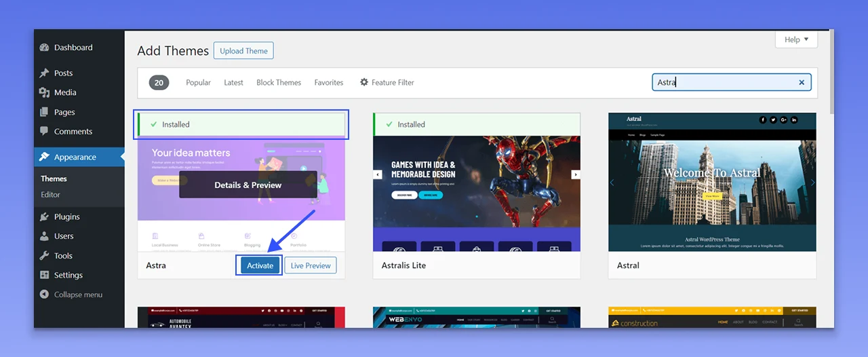The image size is (868, 357).
Task: Switch to the Favorites tab
Action: coord(329,82)
